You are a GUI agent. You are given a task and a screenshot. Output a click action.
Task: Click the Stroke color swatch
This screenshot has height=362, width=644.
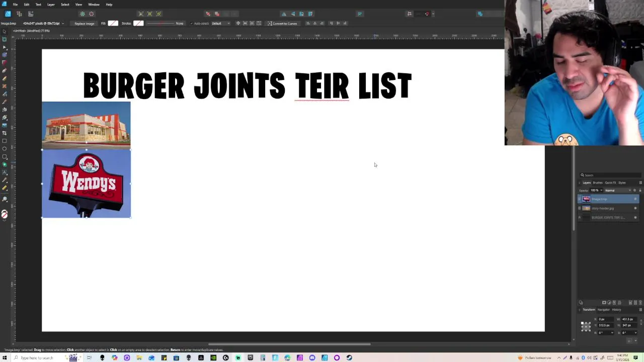[x=138, y=23]
